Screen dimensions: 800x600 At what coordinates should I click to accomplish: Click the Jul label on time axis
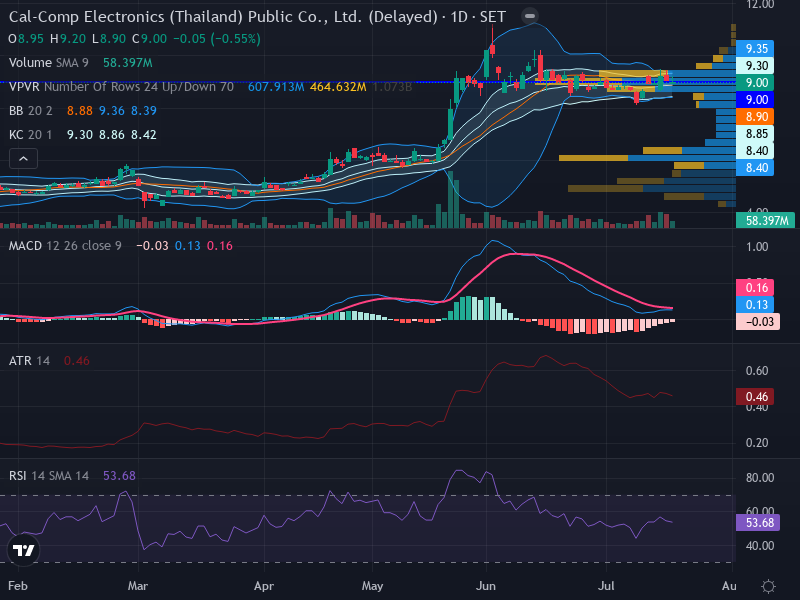point(606,586)
